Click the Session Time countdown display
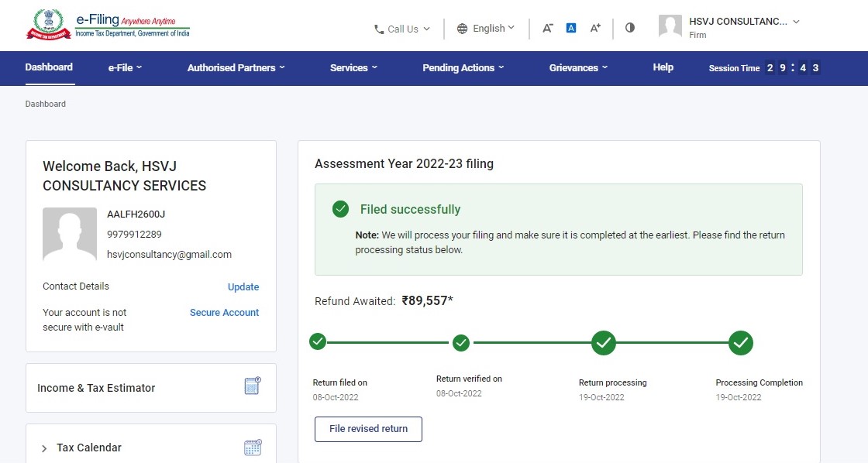This screenshot has width=868, height=463. coord(793,68)
